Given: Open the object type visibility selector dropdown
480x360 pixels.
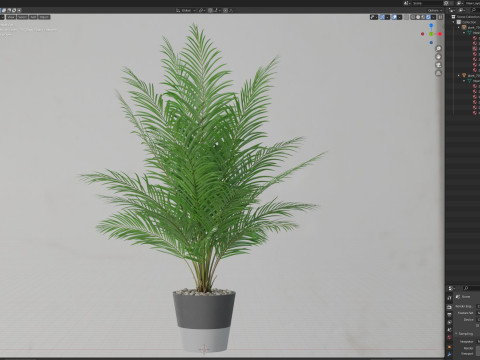Looking at the screenshot, I should click(374, 17).
